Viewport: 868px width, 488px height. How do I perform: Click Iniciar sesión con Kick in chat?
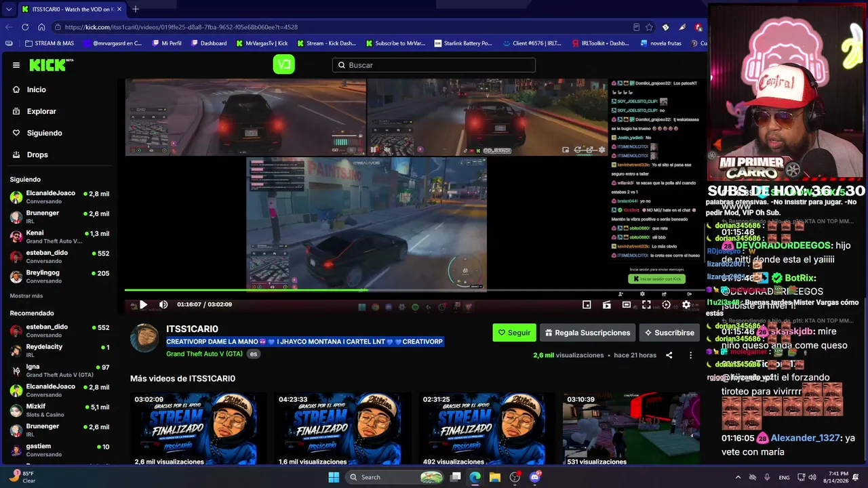pyautogui.click(x=656, y=279)
